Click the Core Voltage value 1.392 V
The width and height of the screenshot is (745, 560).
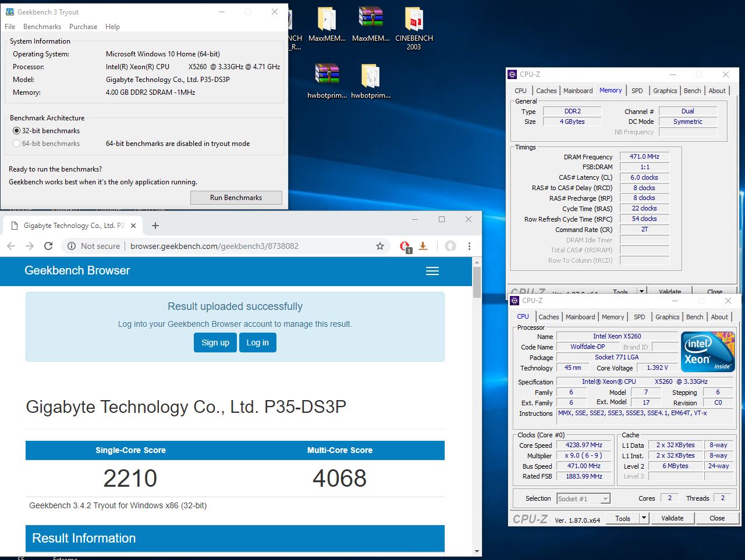click(657, 368)
